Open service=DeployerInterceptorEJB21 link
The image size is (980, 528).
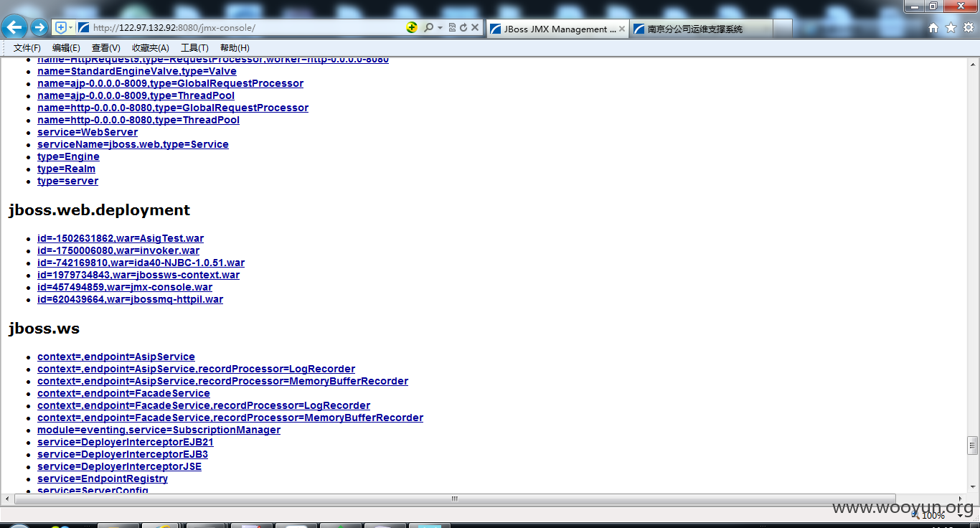click(x=126, y=442)
